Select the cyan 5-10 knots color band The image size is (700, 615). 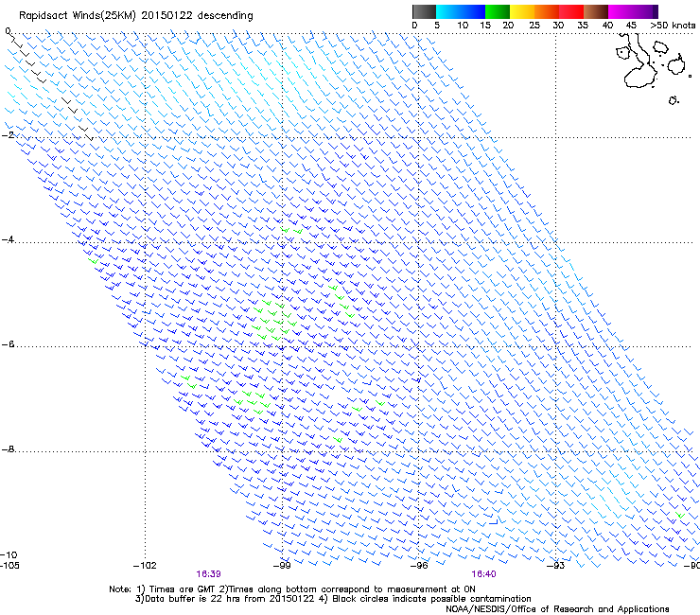[447, 11]
